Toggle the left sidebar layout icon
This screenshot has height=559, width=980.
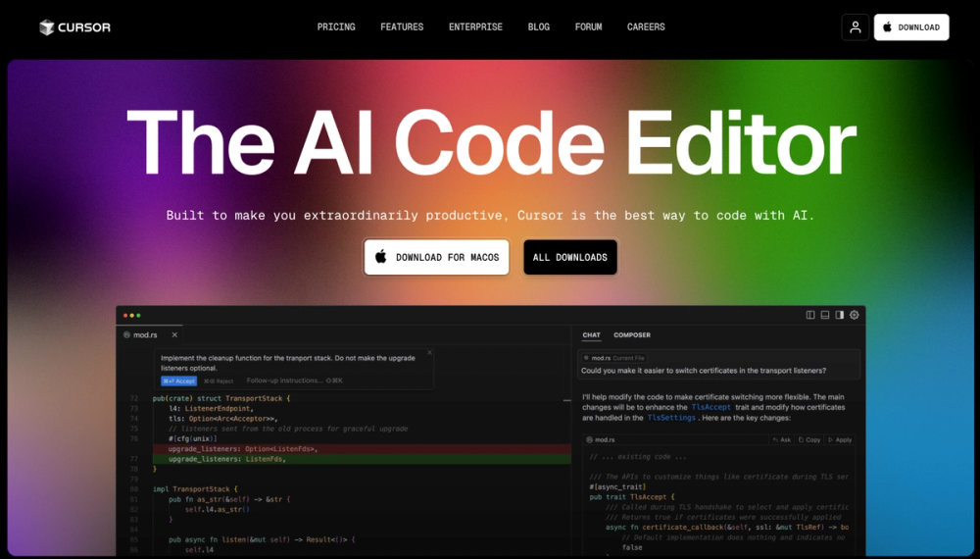click(810, 315)
